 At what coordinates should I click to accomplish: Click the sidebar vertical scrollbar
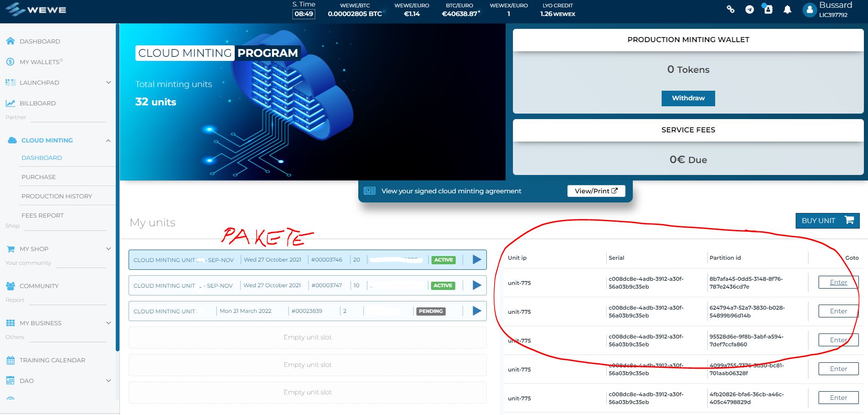[118, 188]
